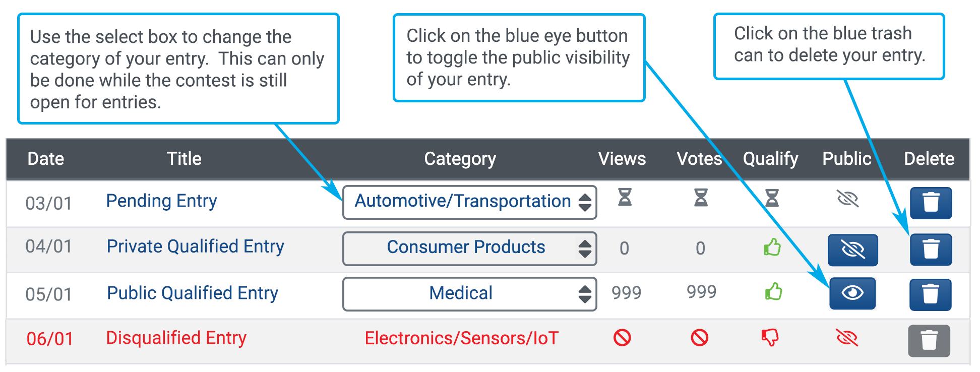Click red prohibited icon in Views column
Viewport: 980px width, 372px height.
[622, 337]
